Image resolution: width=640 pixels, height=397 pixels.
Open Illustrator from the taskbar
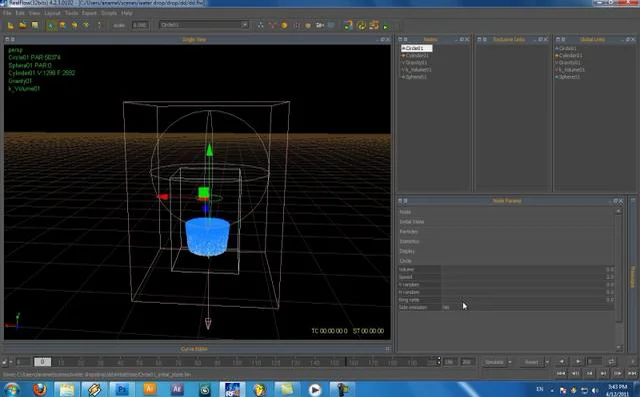pyautogui.click(x=149, y=390)
